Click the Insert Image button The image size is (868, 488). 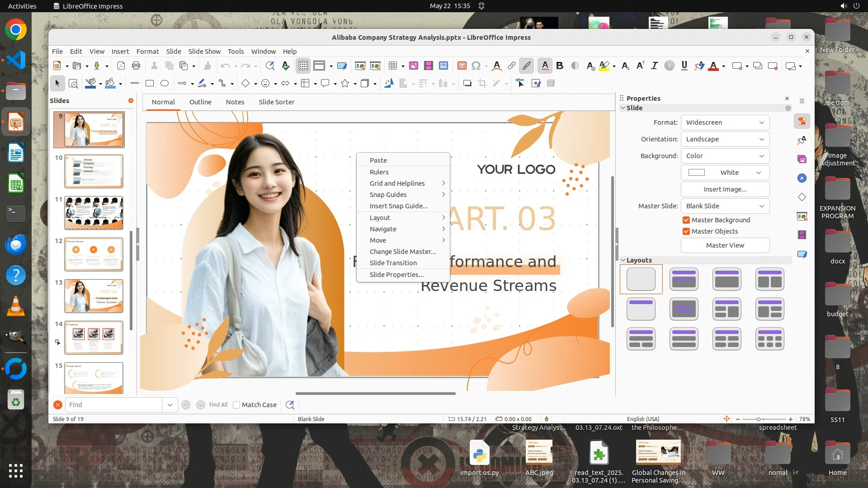tap(725, 189)
